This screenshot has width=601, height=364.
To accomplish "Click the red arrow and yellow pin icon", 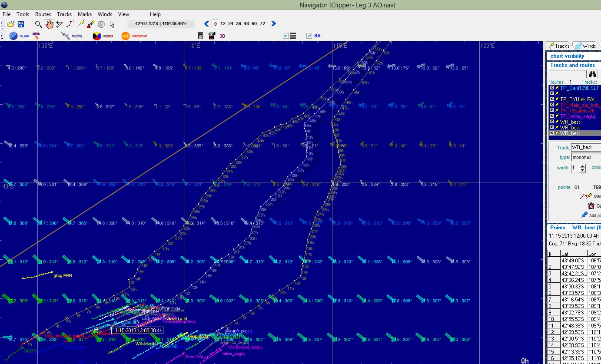I will pos(587,196).
